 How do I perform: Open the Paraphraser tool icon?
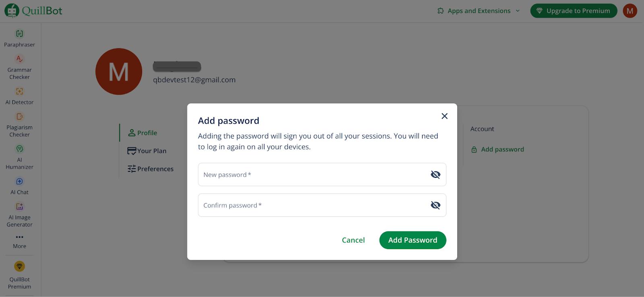[19, 34]
